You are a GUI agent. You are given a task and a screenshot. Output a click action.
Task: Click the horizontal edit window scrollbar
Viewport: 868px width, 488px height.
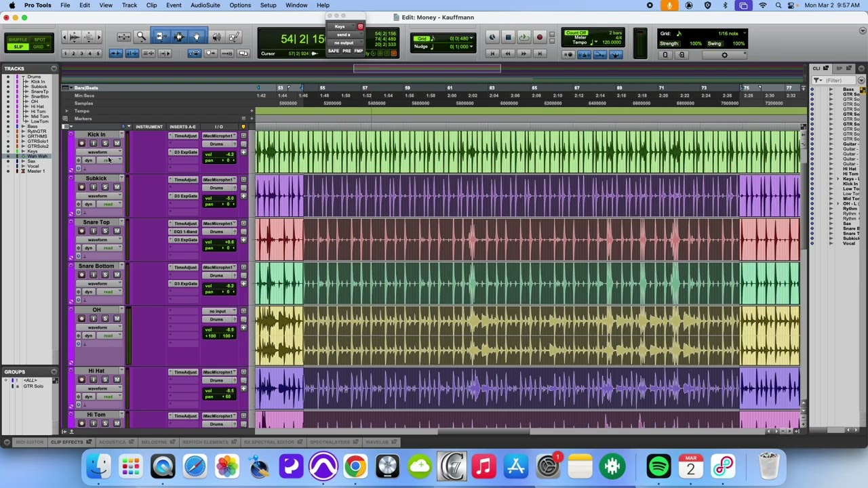[x=485, y=431]
